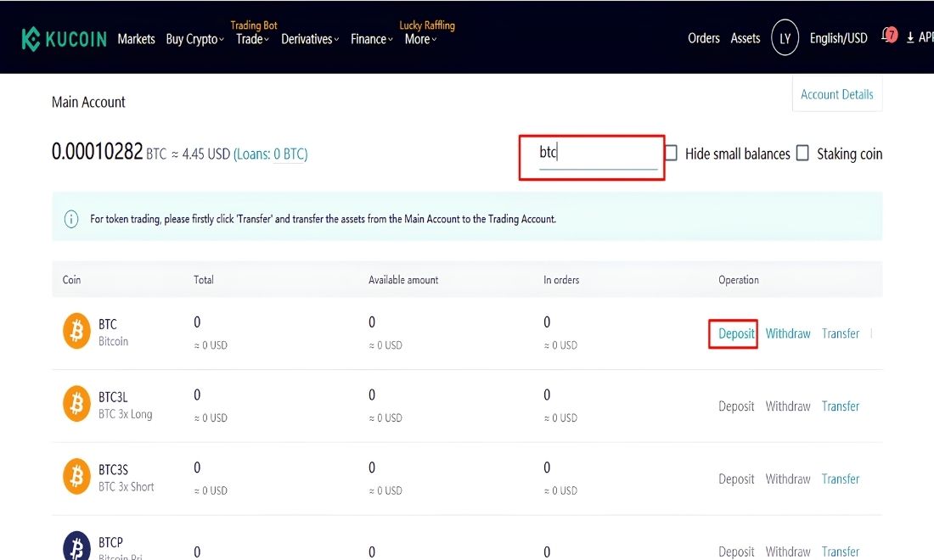Click the BTC3S coin icon
Image resolution: width=934 pixels, height=560 pixels.
pyautogui.click(x=76, y=476)
